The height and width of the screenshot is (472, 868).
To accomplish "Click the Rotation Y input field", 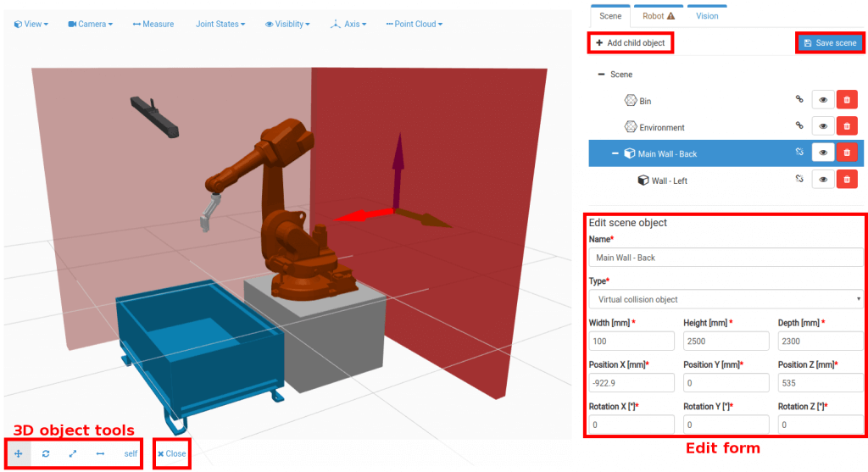I will (726, 425).
